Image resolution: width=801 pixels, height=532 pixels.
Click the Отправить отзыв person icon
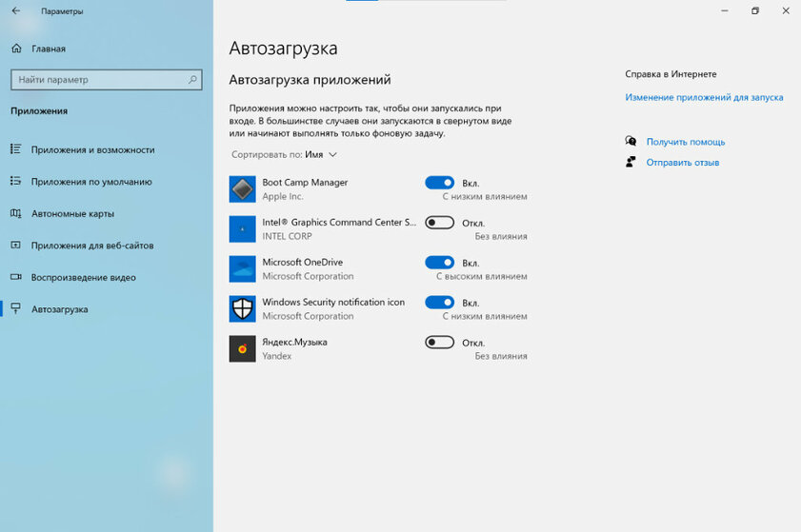pos(631,162)
